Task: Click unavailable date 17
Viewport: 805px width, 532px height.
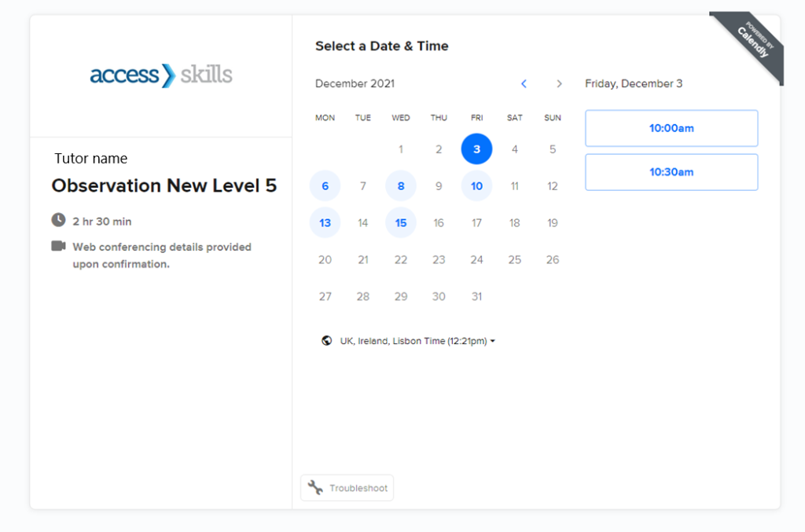Action: point(476,223)
